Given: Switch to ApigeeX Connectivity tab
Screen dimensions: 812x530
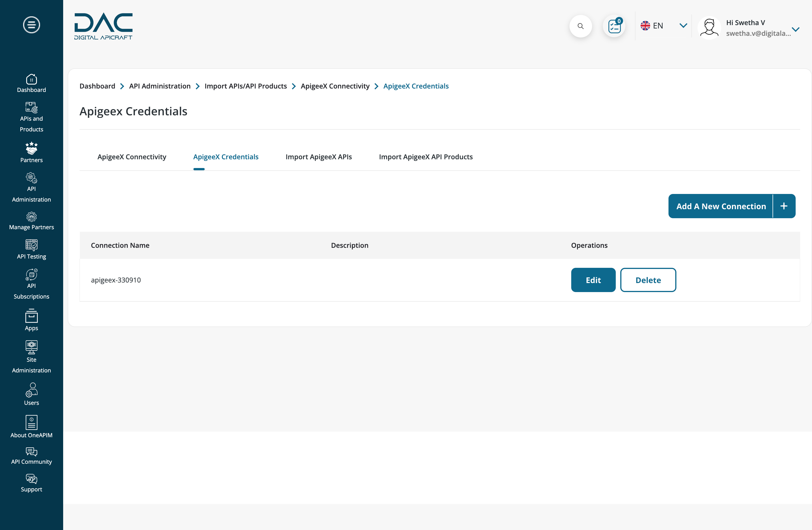Looking at the screenshot, I should click(132, 157).
